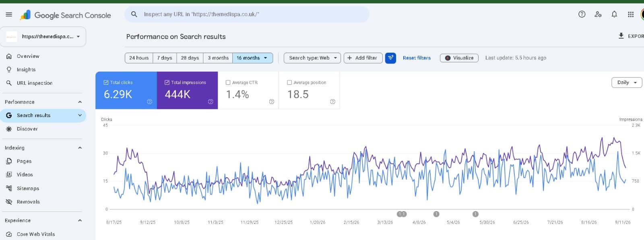
Task: Click the Sitemaps icon
Action: point(9,188)
